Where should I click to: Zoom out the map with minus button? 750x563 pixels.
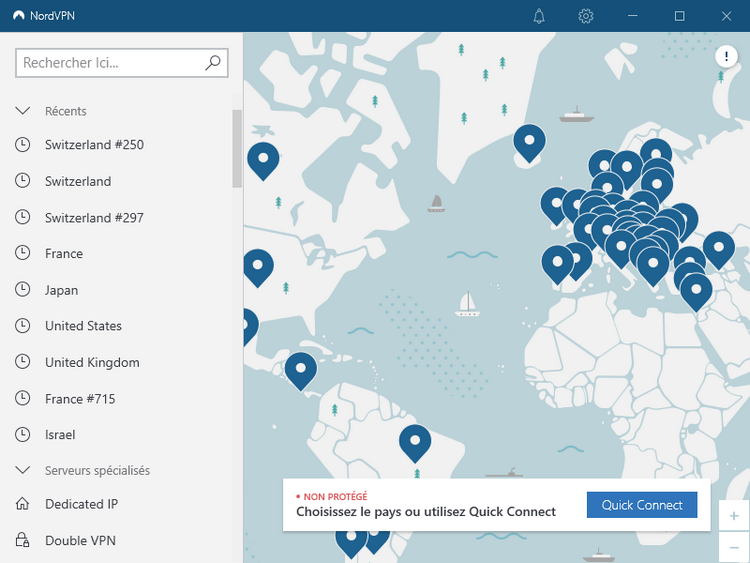coord(734,547)
